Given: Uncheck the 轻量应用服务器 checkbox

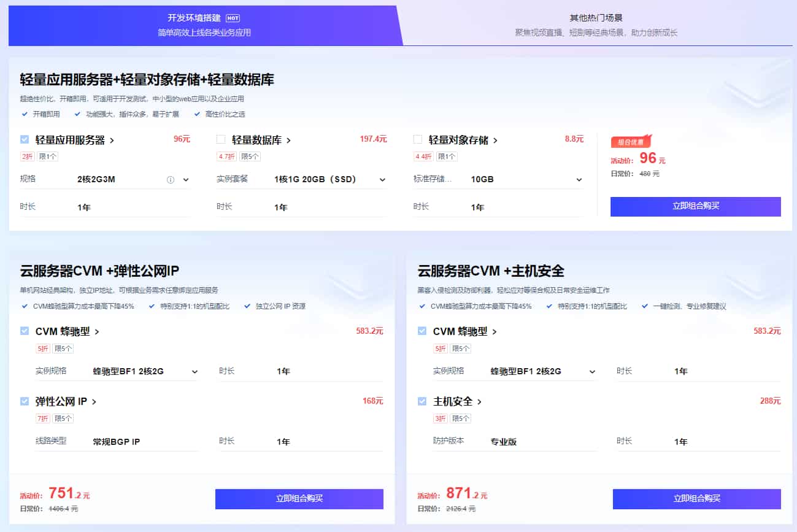Looking at the screenshot, I should pos(25,140).
